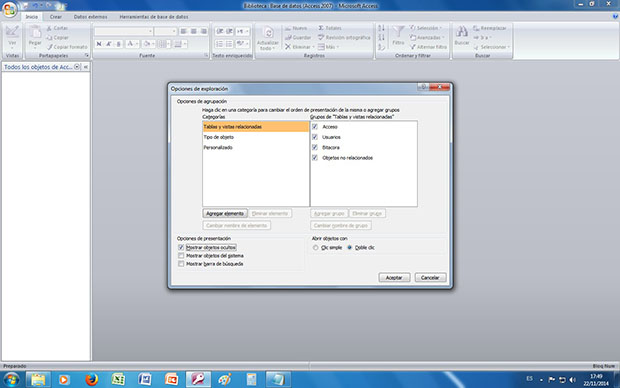The height and width of the screenshot is (388, 620).
Task: Launch Excel from the taskbar
Action: coord(118,379)
